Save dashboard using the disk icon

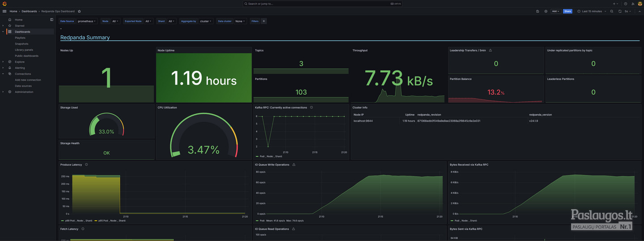538,11
